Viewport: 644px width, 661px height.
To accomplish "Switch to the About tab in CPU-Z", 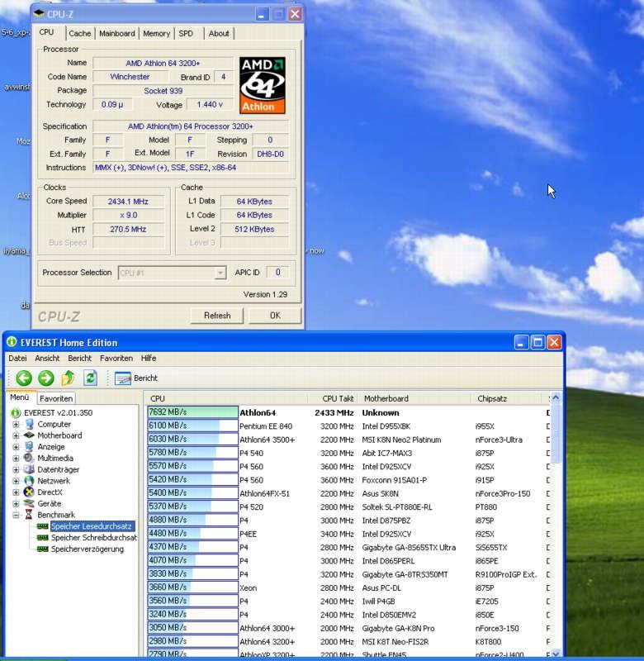I will (219, 33).
